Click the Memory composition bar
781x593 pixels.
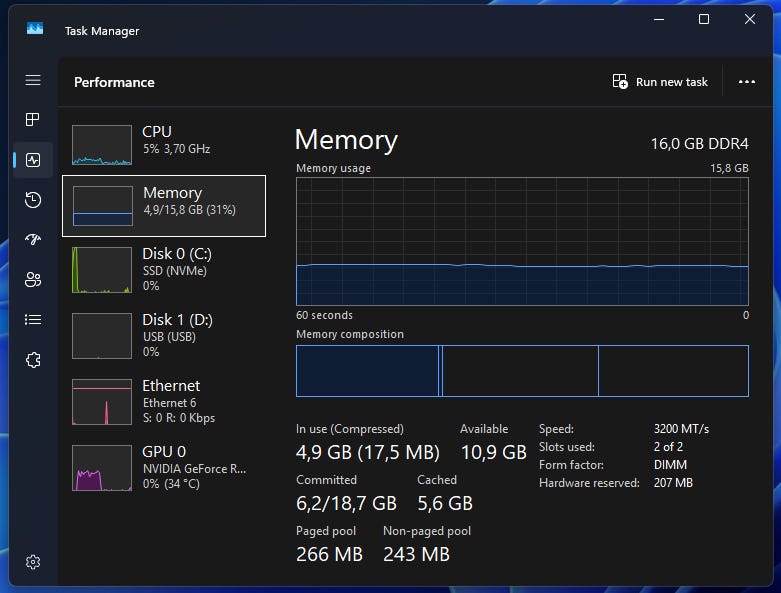(x=522, y=371)
